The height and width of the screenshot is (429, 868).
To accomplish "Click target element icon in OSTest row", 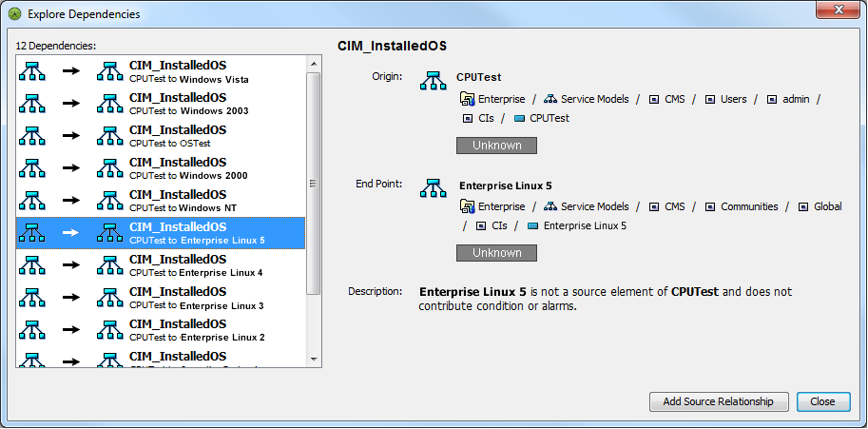I will pyautogui.click(x=109, y=136).
